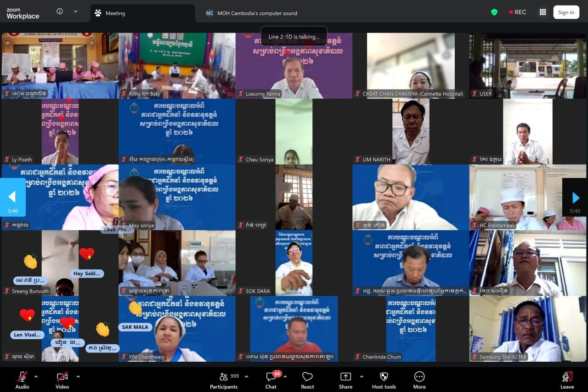Go to next page of video gallery

(575, 198)
